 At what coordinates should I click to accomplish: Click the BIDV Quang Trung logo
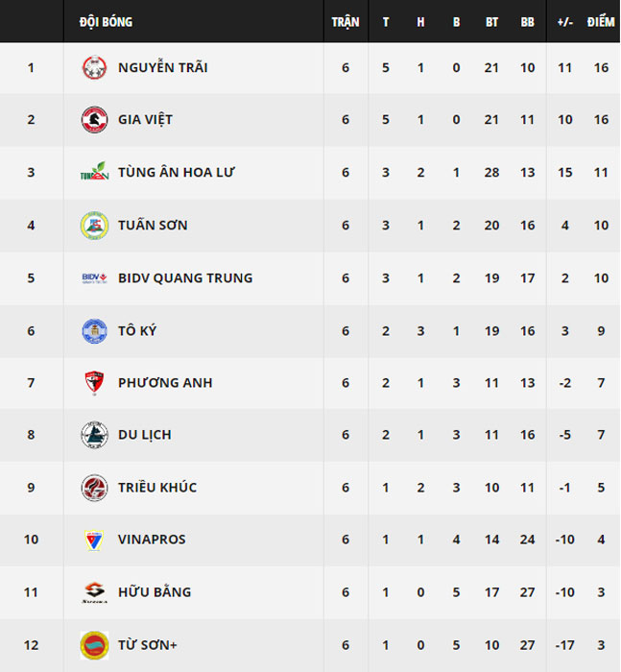tap(94, 278)
